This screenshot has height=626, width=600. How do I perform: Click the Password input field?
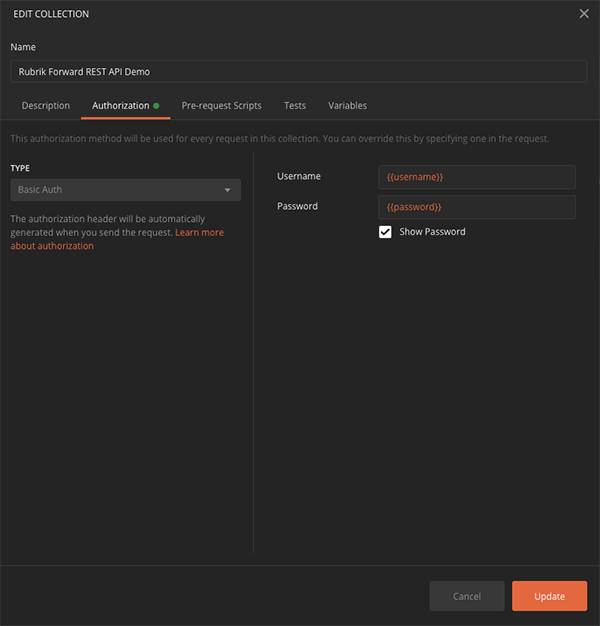(x=477, y=207)
